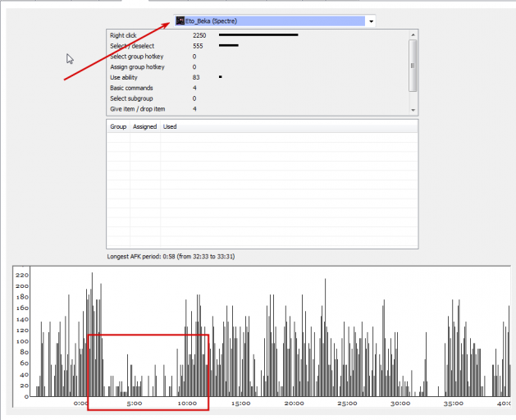516x420 pixels.
Task: Click the Assigned column header
Action: click(x=145, y=126)
